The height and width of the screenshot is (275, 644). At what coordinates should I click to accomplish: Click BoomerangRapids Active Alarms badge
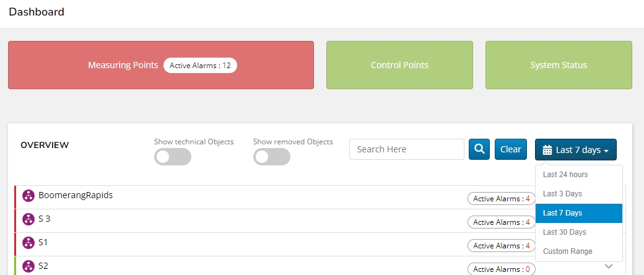point(501,199)
